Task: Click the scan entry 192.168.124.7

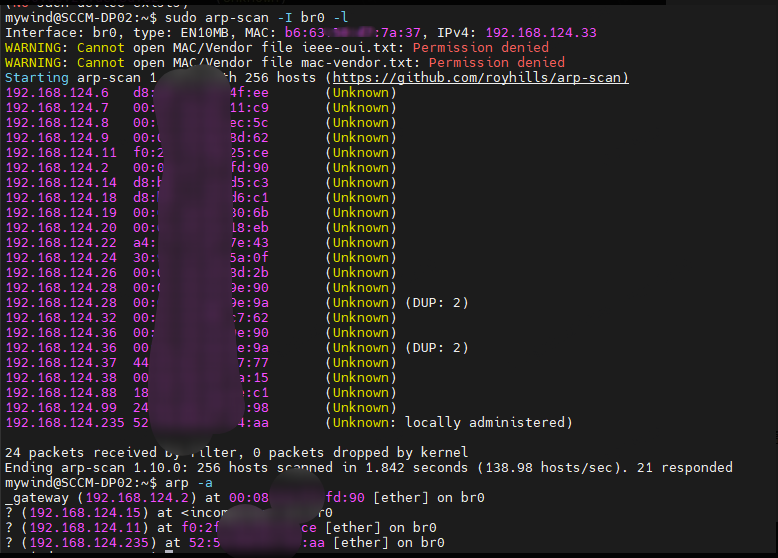Action: [57, 108]
